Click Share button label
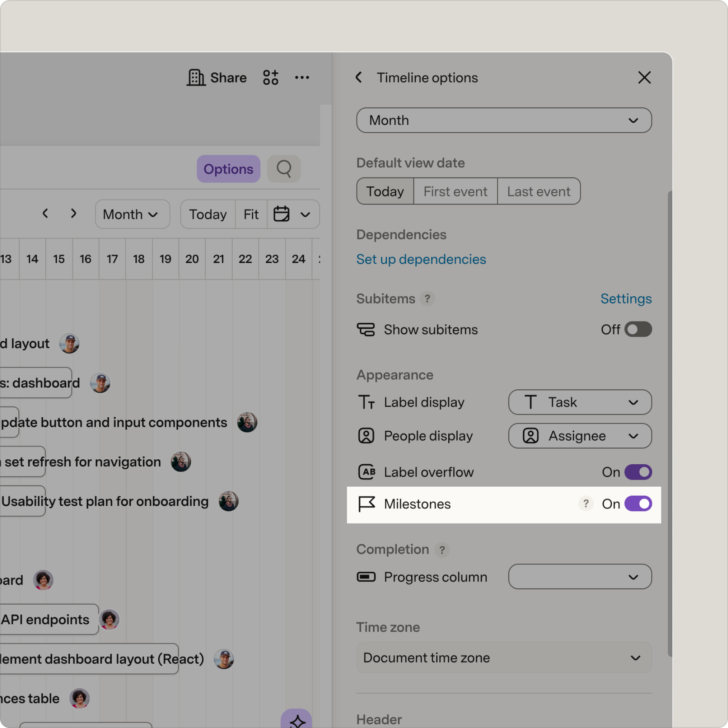Viewport: 728px width, 728px height. point(228,78)
